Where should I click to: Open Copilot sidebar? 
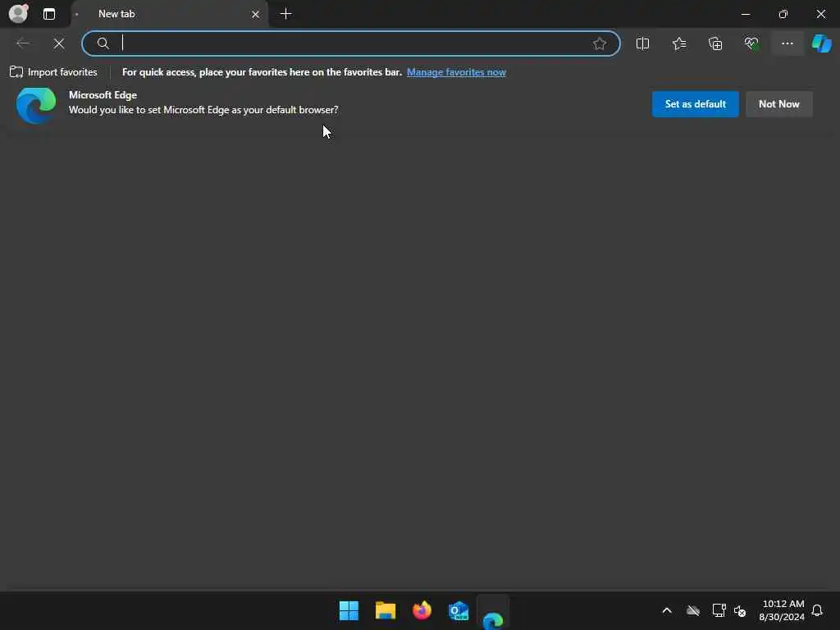pos(821,43)
